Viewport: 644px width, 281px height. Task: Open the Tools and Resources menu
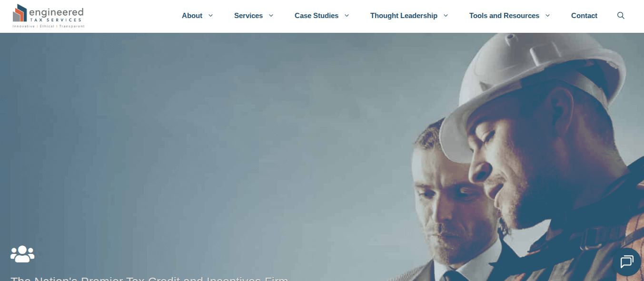point(504,16)
